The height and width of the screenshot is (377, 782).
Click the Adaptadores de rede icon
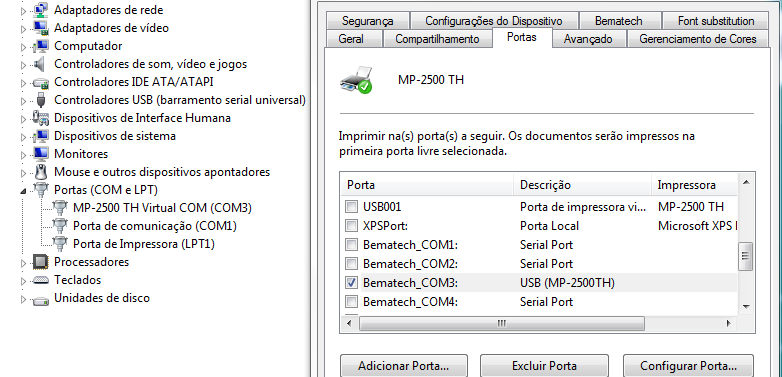pos(40,10)
